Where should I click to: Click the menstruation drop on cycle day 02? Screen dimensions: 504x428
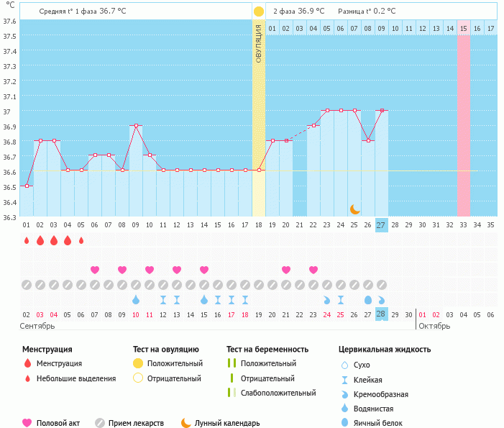(40, 240)
